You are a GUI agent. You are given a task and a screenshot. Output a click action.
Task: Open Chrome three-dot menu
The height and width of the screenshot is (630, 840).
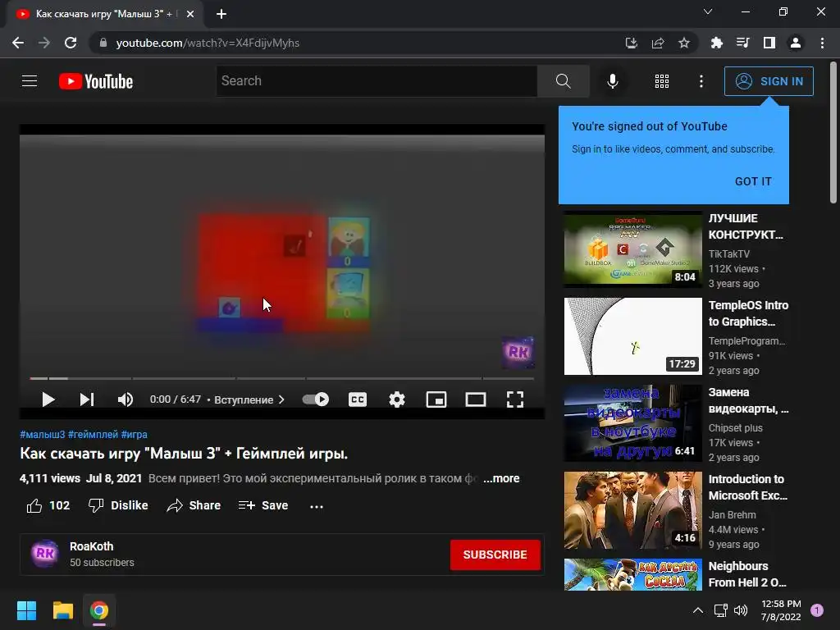(x=822, y=43)
